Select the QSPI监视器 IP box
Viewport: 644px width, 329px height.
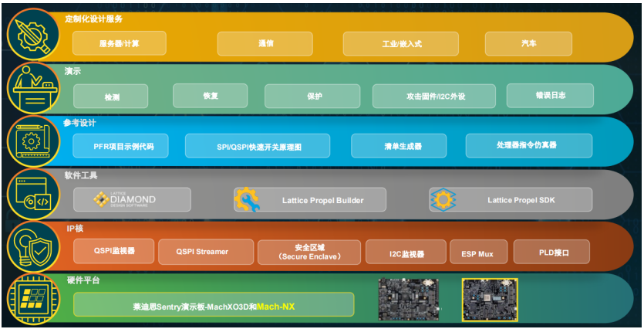[x=114, y=251]
